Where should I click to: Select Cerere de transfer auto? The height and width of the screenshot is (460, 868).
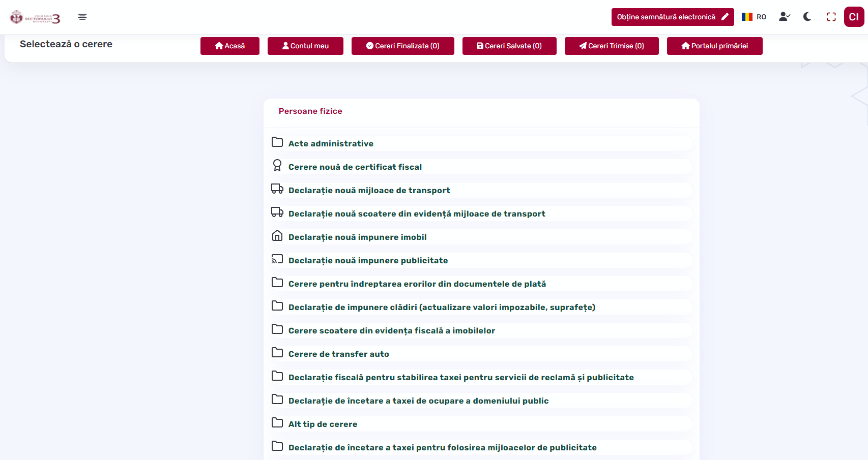pos(338,354)
